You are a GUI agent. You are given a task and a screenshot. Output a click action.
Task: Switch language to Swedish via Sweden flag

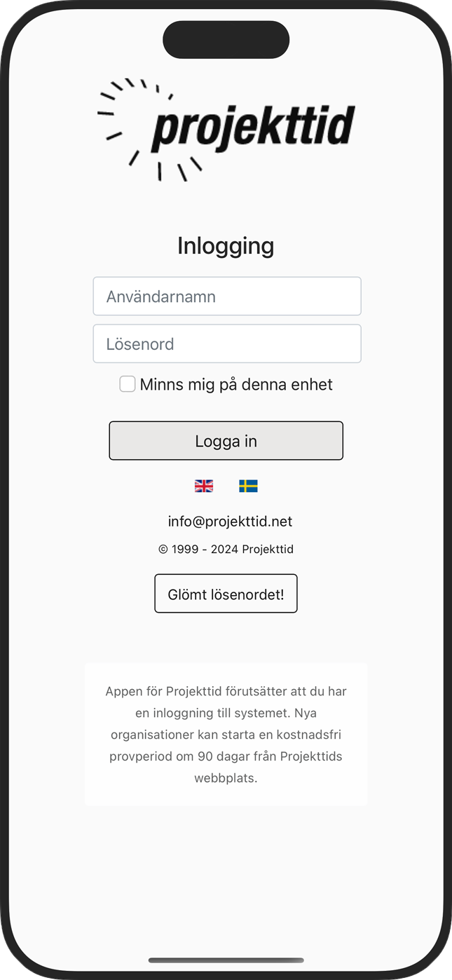(248, 486)
